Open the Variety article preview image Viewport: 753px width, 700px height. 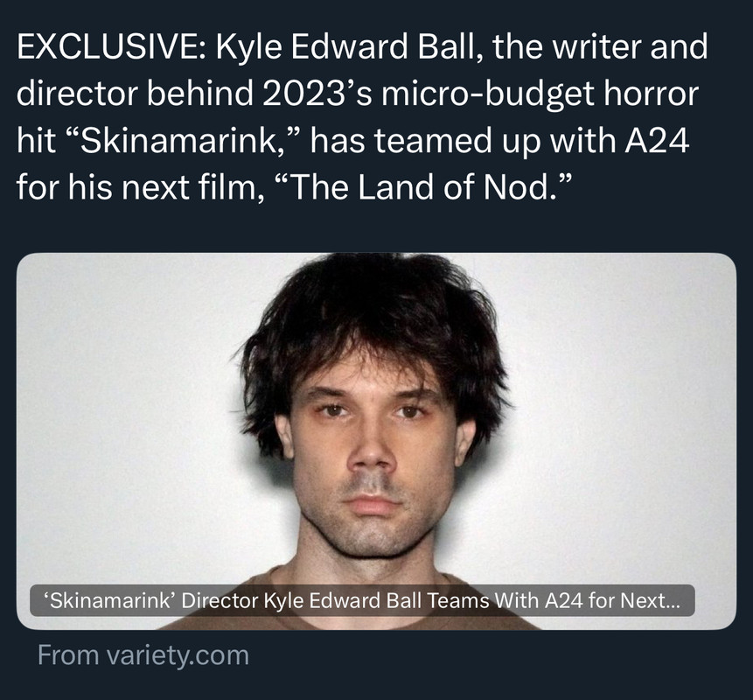pyautogui.click(x=376, y=441)
